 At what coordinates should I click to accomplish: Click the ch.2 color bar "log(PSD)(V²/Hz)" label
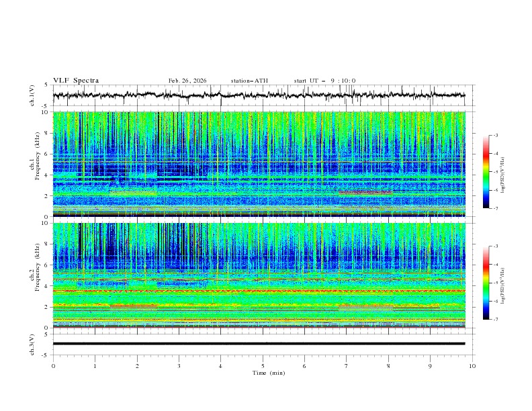(502, 285)
